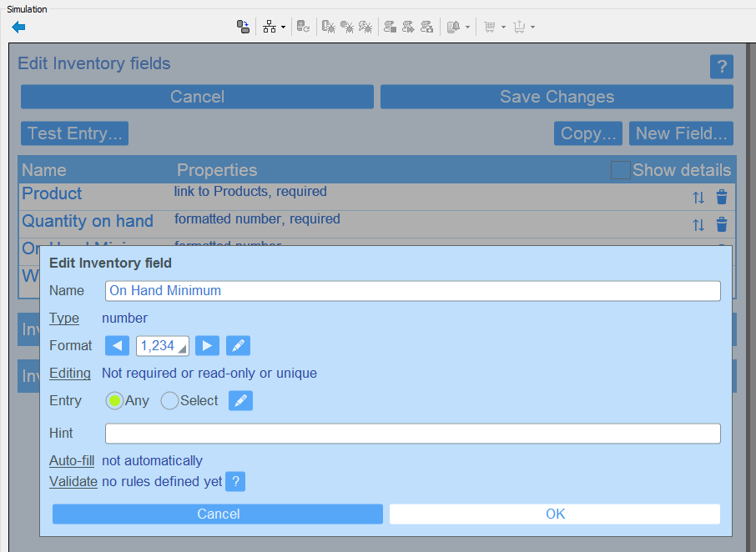The height and width of the screenshot is (552, 756).
Task: Reorder Quantity on hand using arrows icon
Action: coord(698,225)
